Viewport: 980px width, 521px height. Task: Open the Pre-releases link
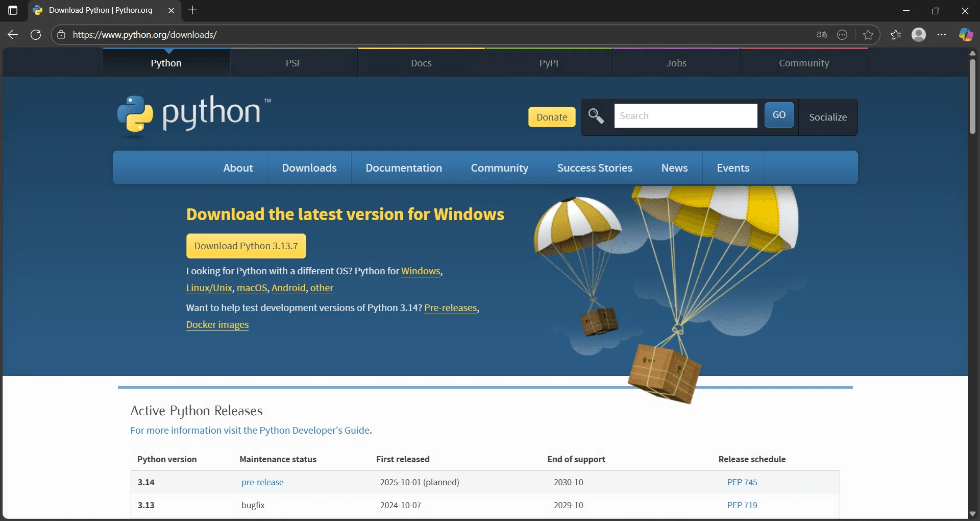pyautogui.click(x=451, y=308)
